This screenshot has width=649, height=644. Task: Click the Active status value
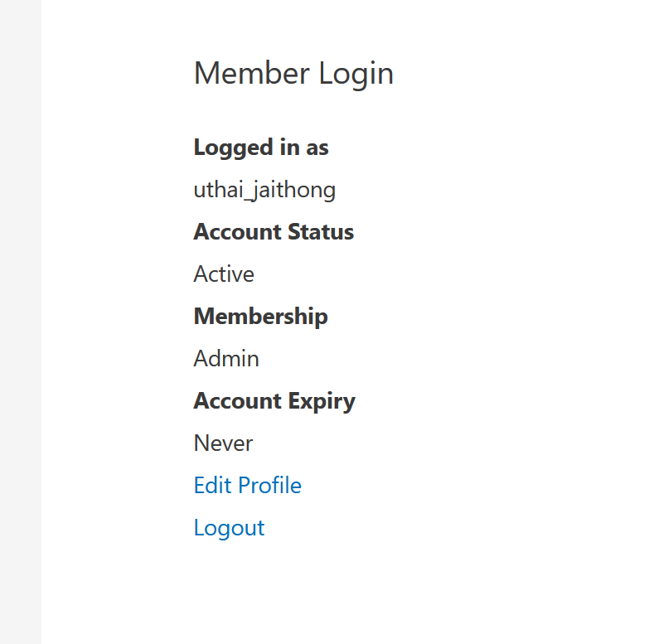coord(224,274)
